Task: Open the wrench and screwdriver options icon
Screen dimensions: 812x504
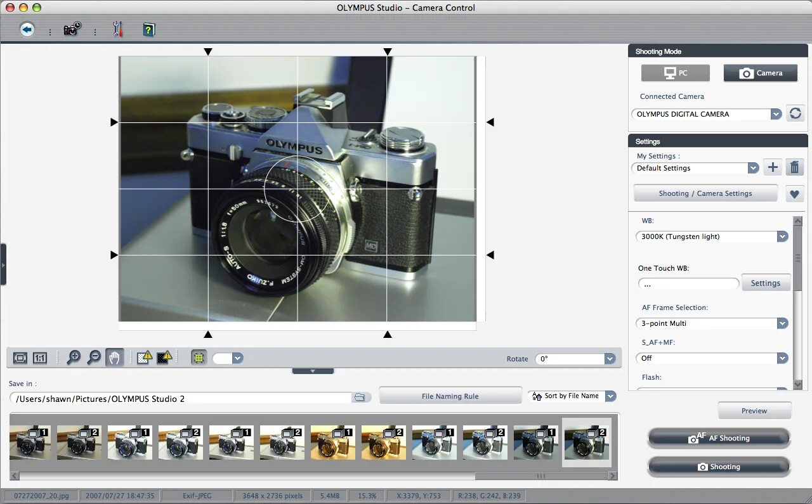Action: [x=117, y=29]
